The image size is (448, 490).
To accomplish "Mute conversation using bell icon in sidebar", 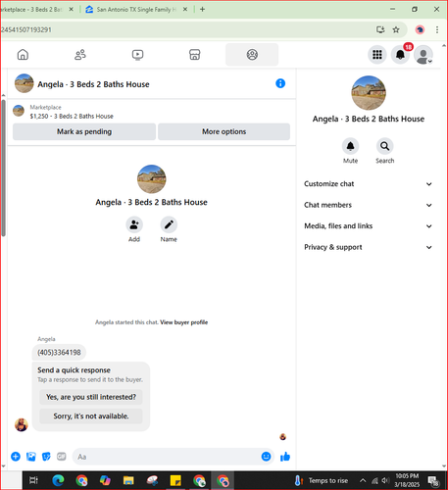I will [350, 146].
